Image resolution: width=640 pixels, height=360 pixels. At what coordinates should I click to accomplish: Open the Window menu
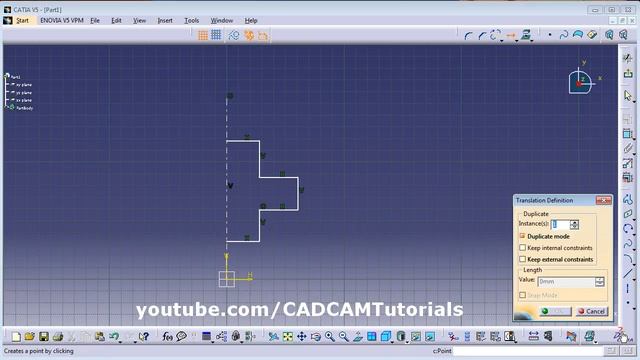point(222,20)
